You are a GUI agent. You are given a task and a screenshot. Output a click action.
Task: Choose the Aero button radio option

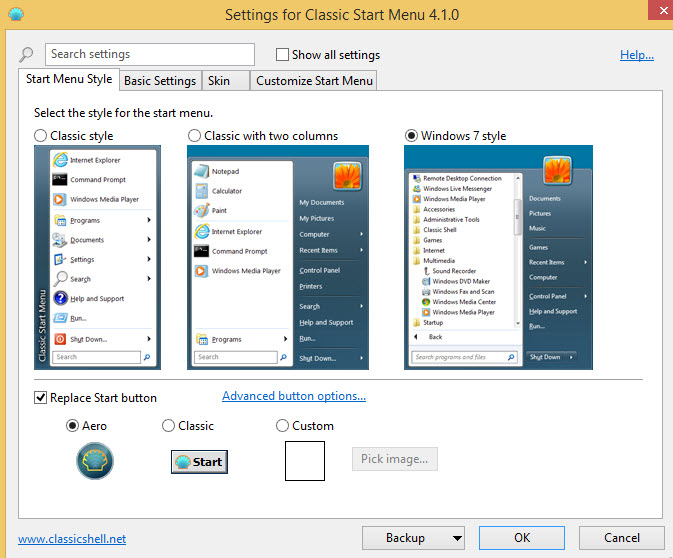point(72,425)
